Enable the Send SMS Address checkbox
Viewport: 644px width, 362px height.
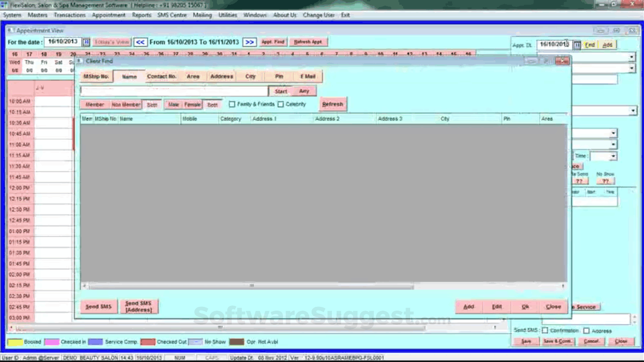tap(586, 330)
